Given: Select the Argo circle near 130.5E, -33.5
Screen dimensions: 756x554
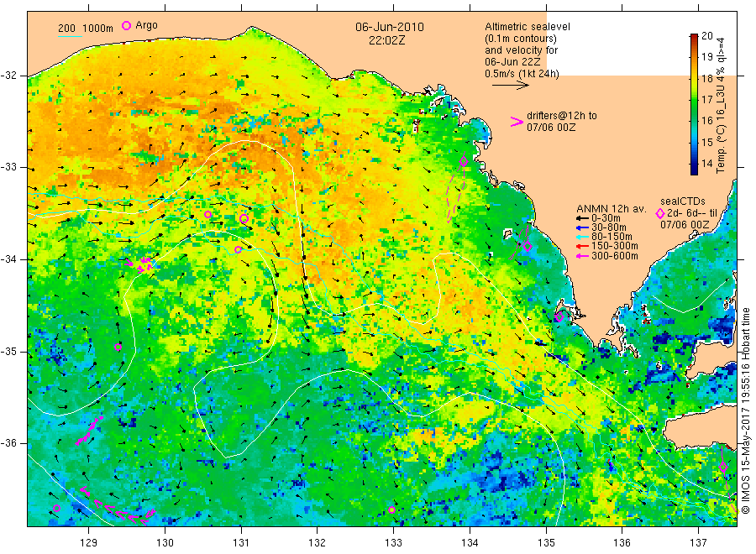Looking at the screenshot, I should pos(207,214).
